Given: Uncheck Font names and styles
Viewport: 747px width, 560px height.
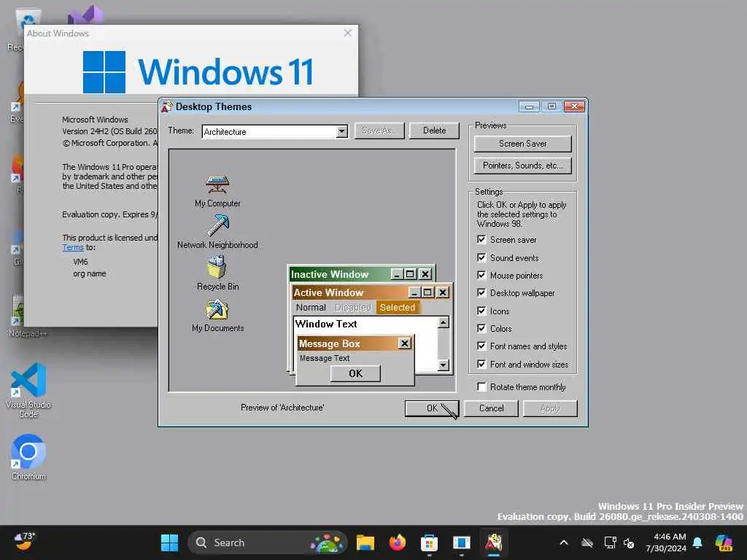Looking at the screenshot, I should [x=481, y=346].
